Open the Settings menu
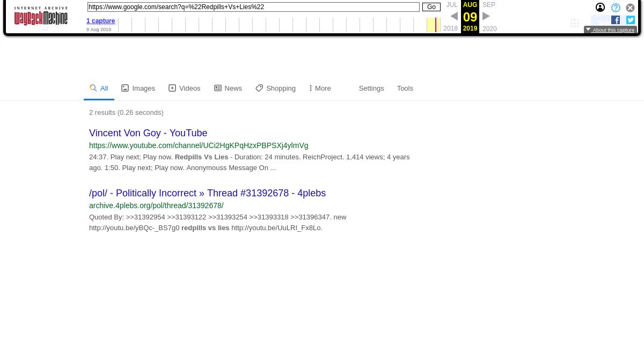 click(371, 88)
